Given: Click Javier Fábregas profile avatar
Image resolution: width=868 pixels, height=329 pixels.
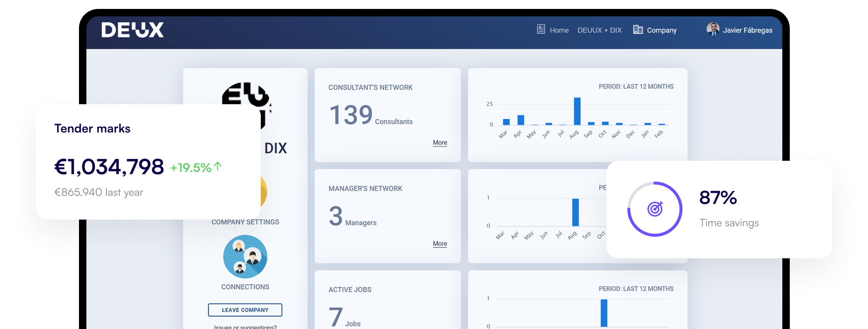Looking at the screenshot, I should (713, 29).
